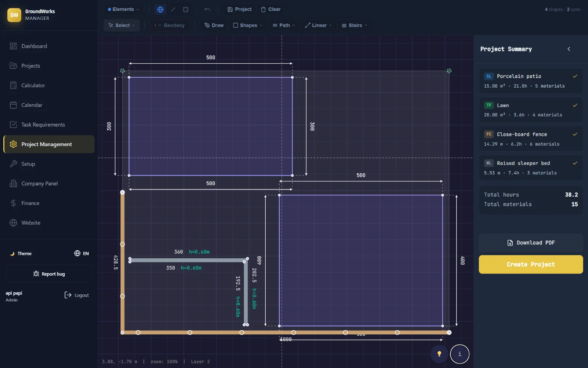Choose the diagonal line tool icon
Viewport: 588px width, 368px height.
pyautogui.click(x=173, y=10)
